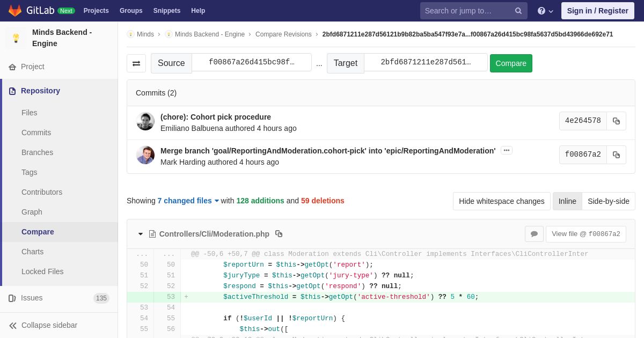Switch diff view to Side-by-side
The width and height of the screenshot is (644, 338).
(608, 201)
